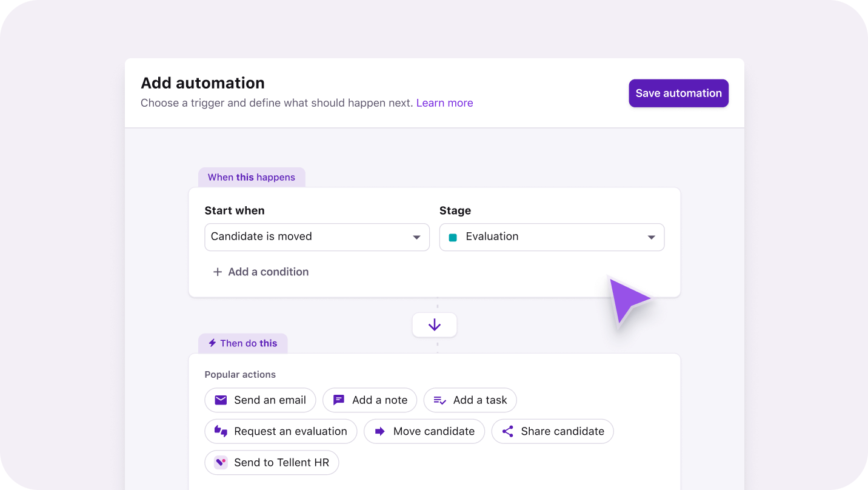Open the Stage dropdown showing Evaluation
Screen dimensions: 868x490
tap(551, 237)
